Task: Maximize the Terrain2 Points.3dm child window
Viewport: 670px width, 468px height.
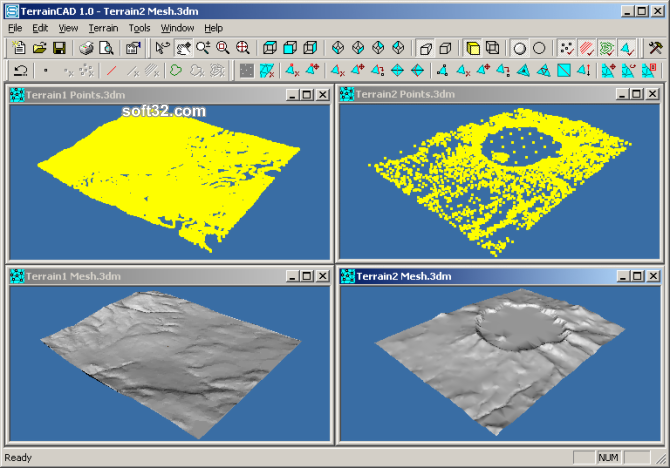Action: [x=636, y=94]
